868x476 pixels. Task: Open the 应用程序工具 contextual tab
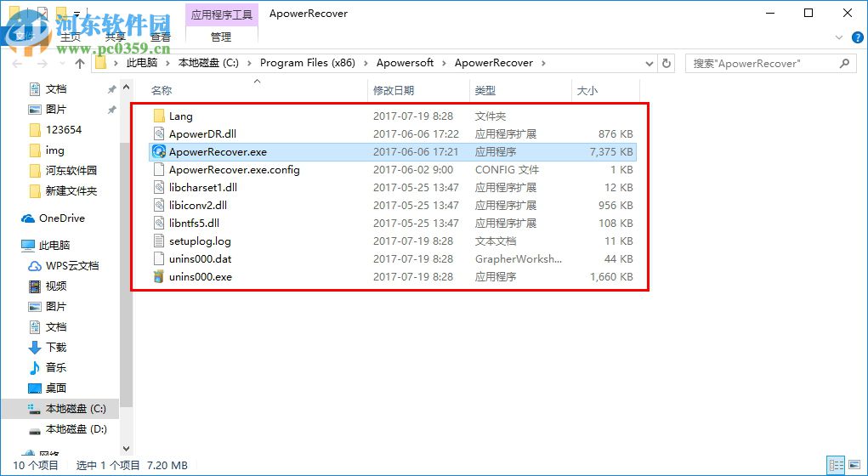(221, 14)
